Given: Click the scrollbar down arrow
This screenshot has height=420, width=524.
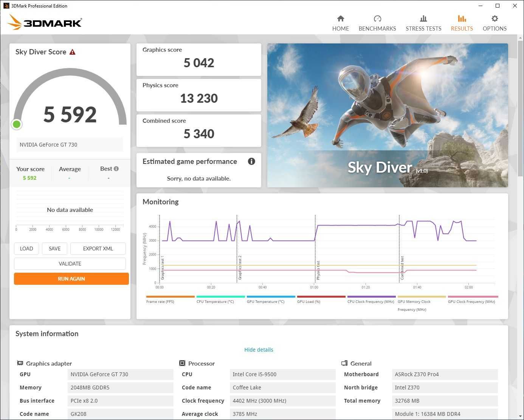Looking at the screenshot, I should coord(520,416).
